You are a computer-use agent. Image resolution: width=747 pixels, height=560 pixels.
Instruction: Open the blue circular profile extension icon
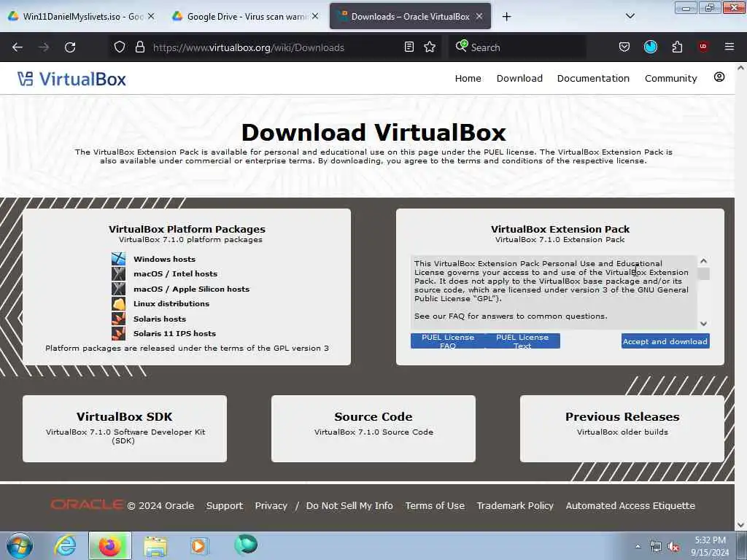point(650,47)
